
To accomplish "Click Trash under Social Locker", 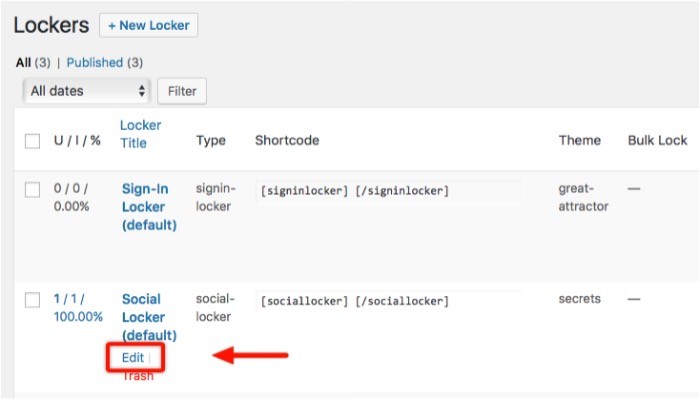I will pos(137,376).
